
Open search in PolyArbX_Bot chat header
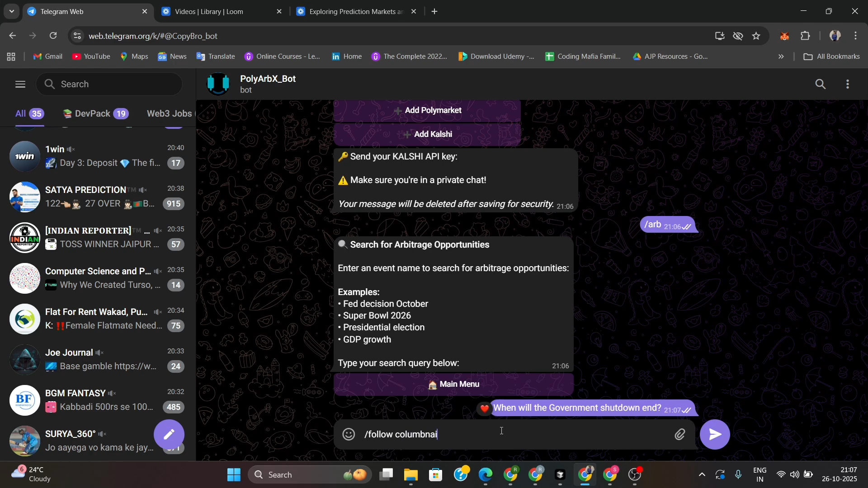[x=820, y=84]
